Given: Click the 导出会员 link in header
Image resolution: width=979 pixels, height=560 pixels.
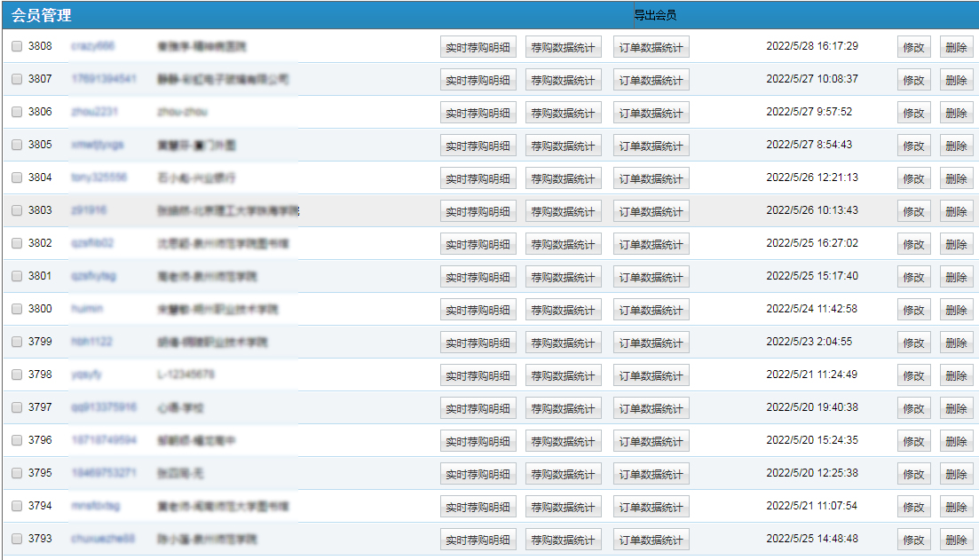Looking at the screenshot, I should pos(655,15).
